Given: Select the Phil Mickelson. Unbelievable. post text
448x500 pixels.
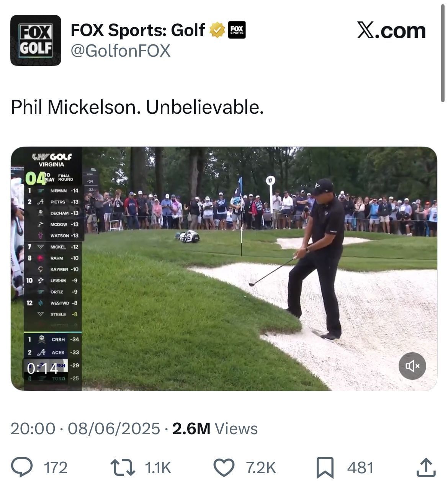Looking at the screenshot, I should (x=137, y=107).
